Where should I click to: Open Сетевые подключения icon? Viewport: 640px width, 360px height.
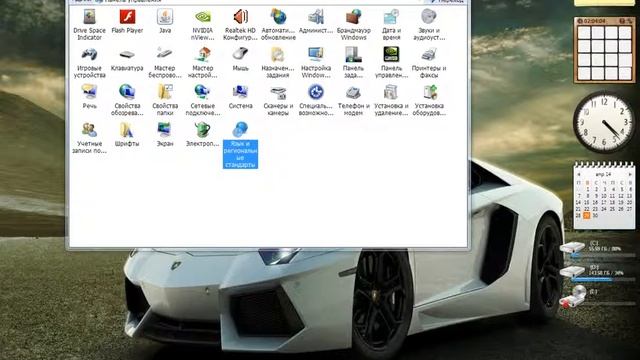click(x=202, y=100)
